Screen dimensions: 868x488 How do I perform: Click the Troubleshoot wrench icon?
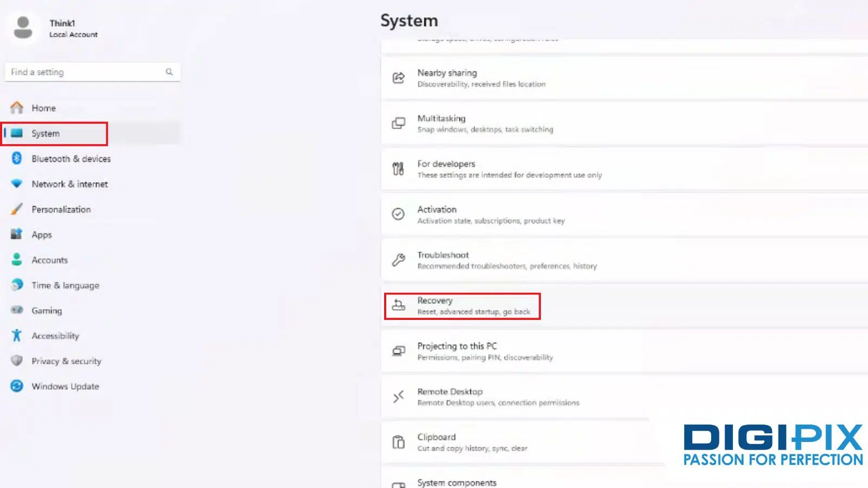pos(399,260)
